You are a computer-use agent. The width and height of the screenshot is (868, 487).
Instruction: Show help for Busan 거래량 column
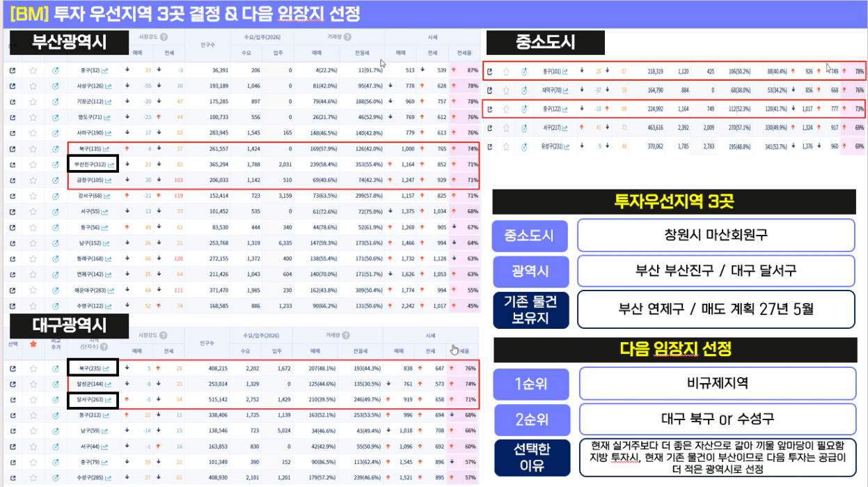click(347, 37)
